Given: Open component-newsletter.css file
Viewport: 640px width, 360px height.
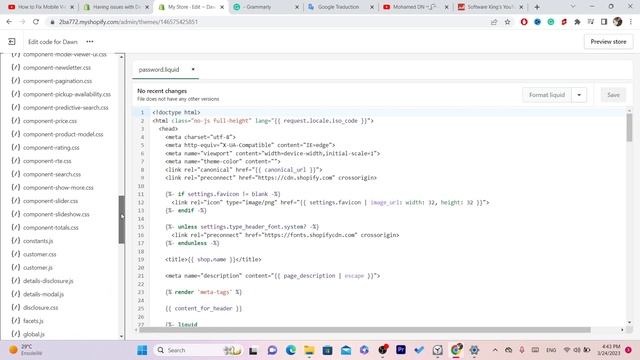Looking at the screenshot, I should click(x=57, y=68).
